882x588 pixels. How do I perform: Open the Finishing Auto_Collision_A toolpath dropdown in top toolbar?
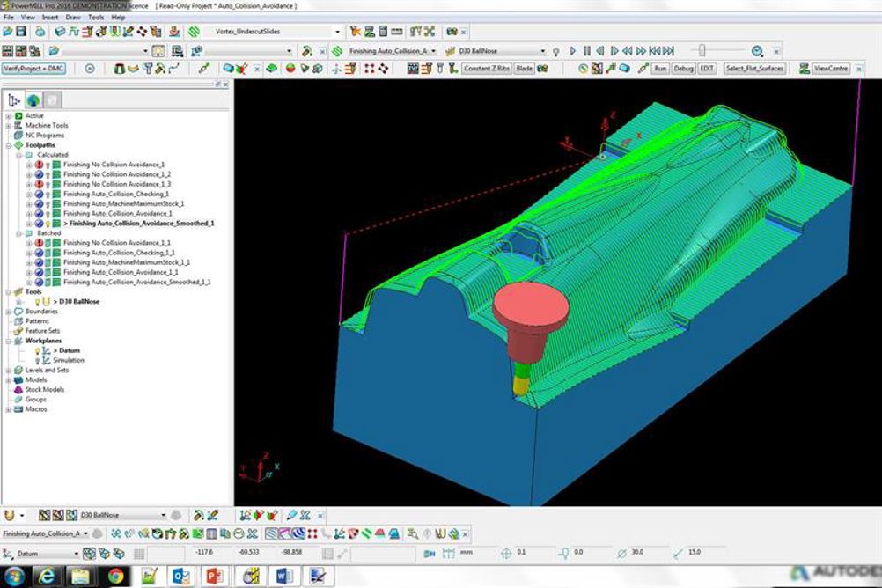point(433,51)
